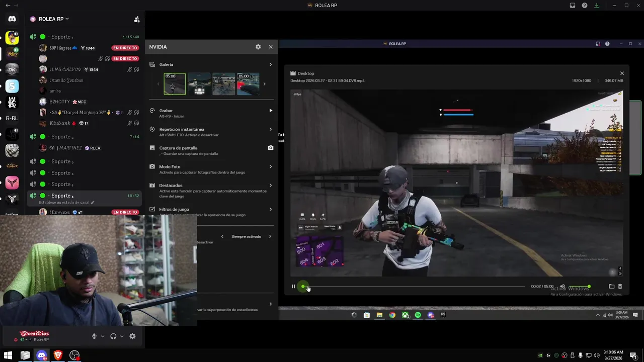644x362 pixels.
Task: Open Discord inbox icon in title bar
Action: (573, 5)
